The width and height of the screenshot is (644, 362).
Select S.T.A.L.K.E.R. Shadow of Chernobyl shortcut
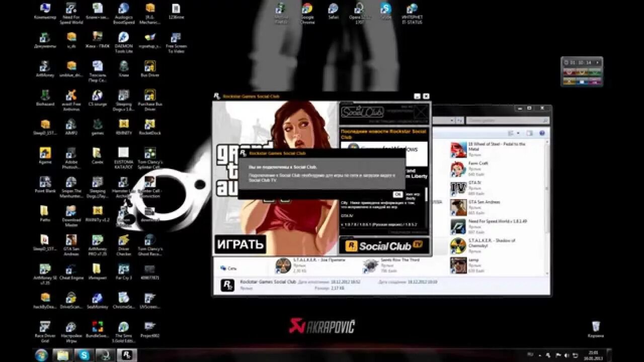pos(484,245)
